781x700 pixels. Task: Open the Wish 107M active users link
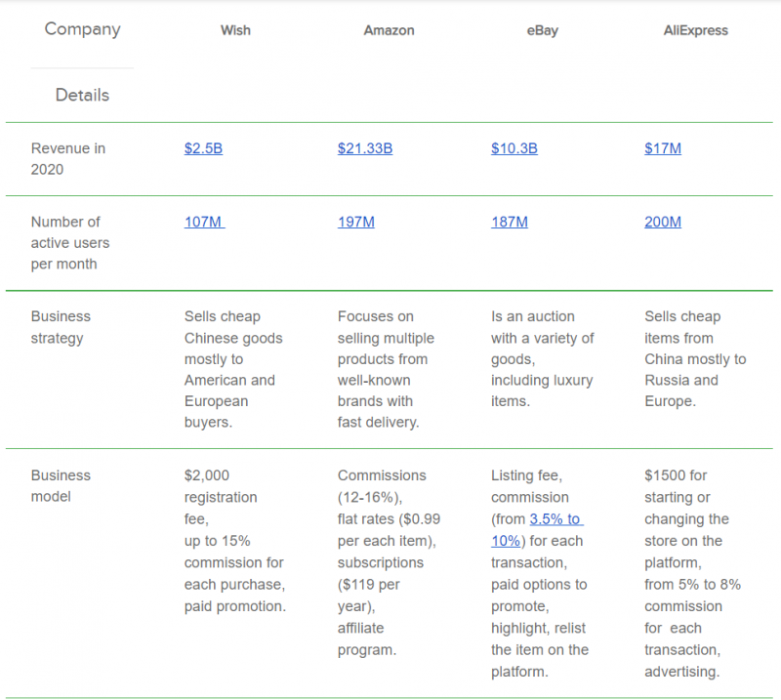pyautogui.click(x=204, y=222)
